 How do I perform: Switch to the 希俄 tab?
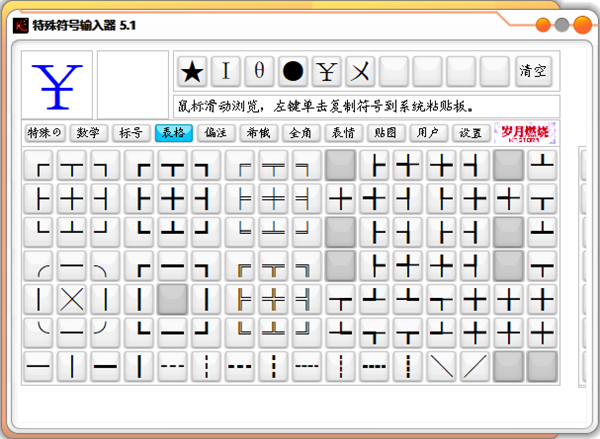(x=259, y=133)
